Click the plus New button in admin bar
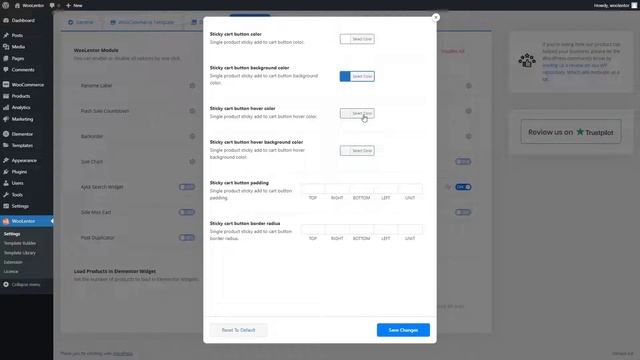 [74, 5]
